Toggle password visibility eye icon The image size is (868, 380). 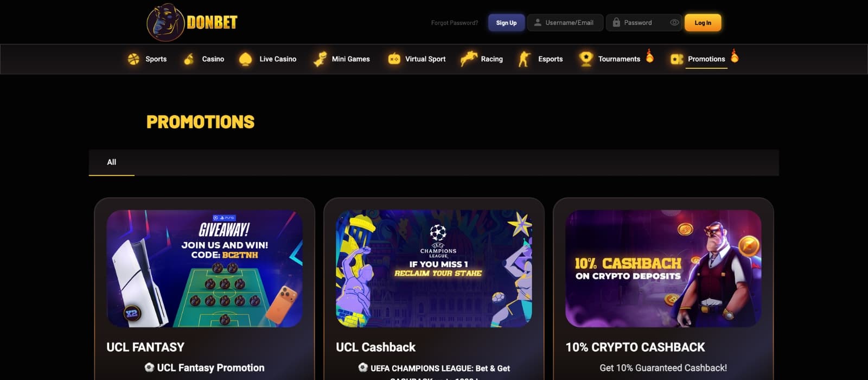[674, 22]
